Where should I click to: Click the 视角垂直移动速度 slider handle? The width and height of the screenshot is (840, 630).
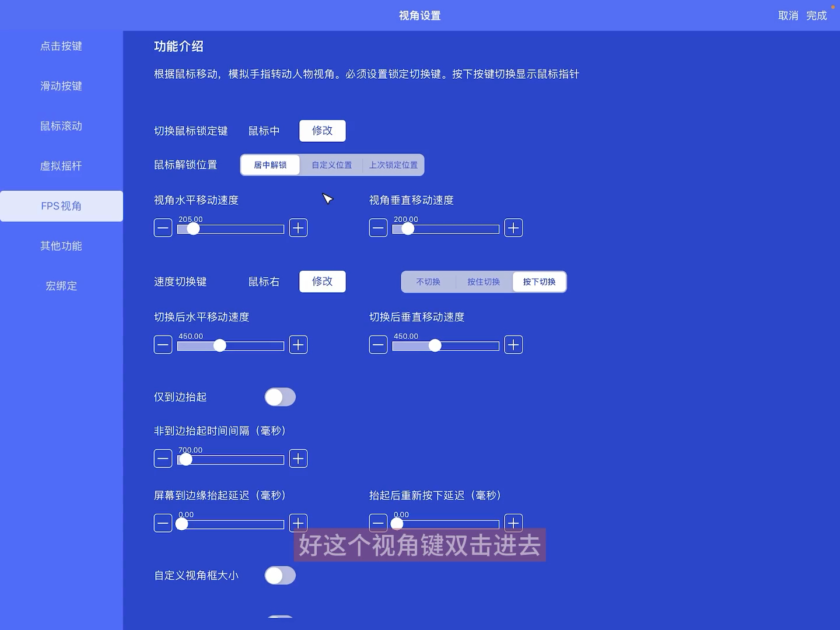(x=408, y=229)
